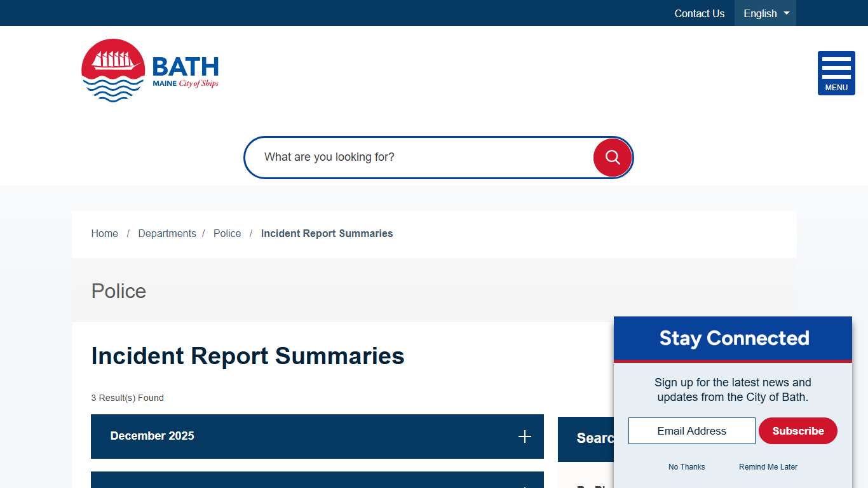Click the Email Address input box

691,431
